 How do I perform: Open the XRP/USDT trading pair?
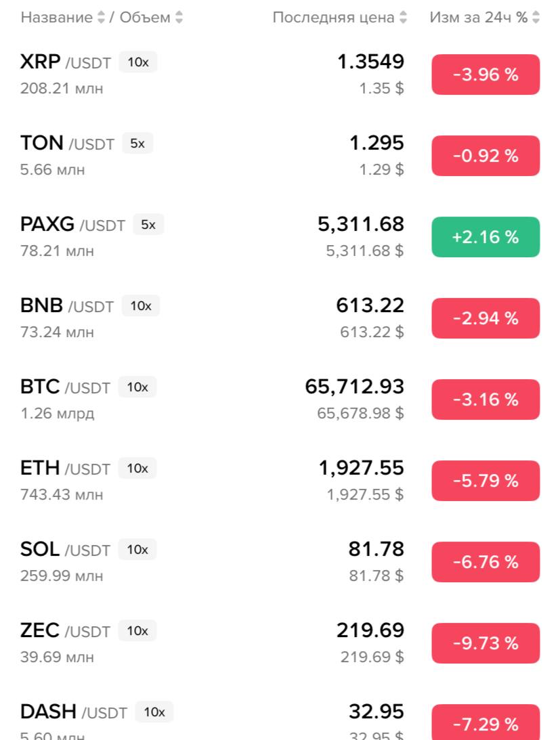pyautogui.click(x=280, y=74)
